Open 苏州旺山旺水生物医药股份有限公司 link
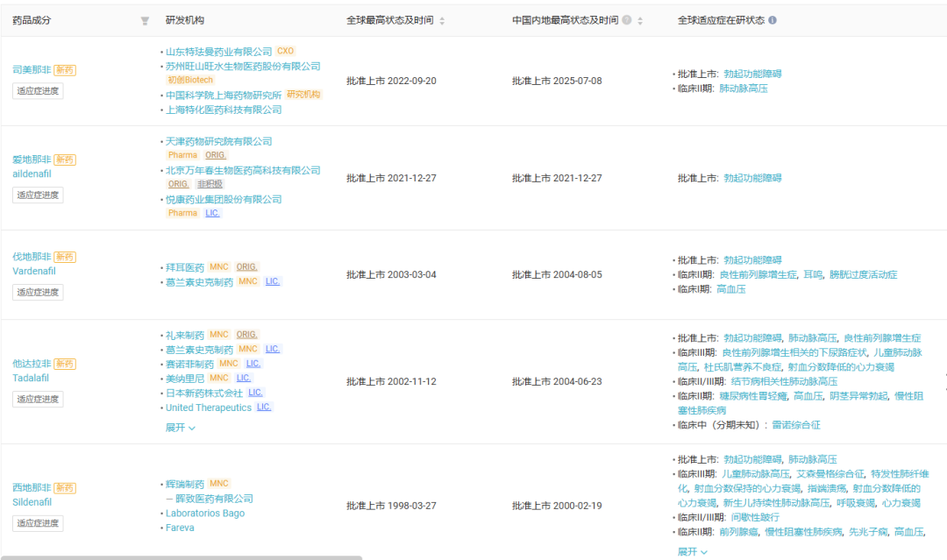This screenshot has height=560, width=947. point(243,66)
